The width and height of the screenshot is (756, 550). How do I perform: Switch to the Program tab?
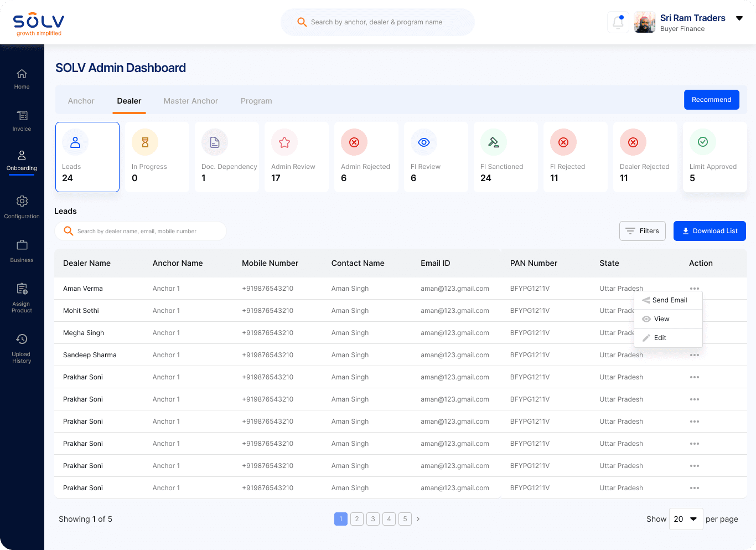coord(256,101)
